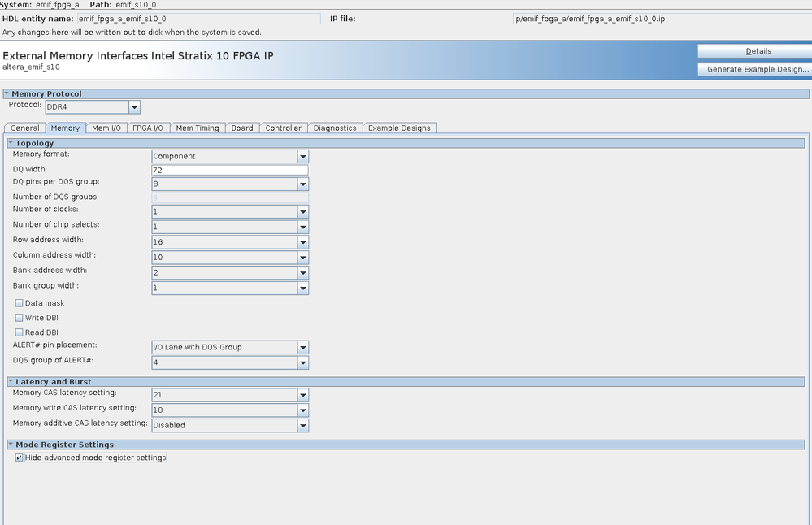Enable the Read DBI checkbox
Screen dimensions: 812x525
[20, 332]
